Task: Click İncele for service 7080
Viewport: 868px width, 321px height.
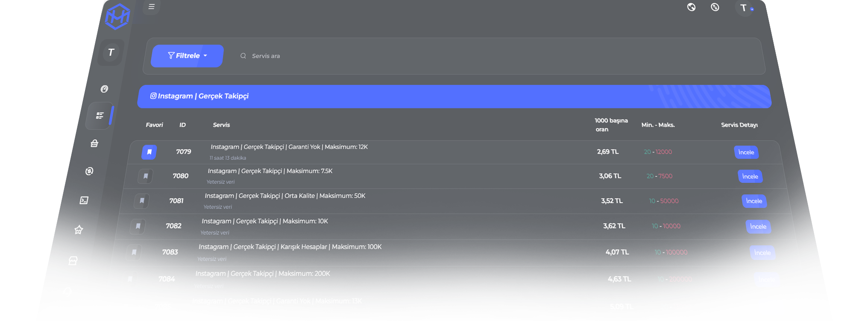Action: click(750, 176)
